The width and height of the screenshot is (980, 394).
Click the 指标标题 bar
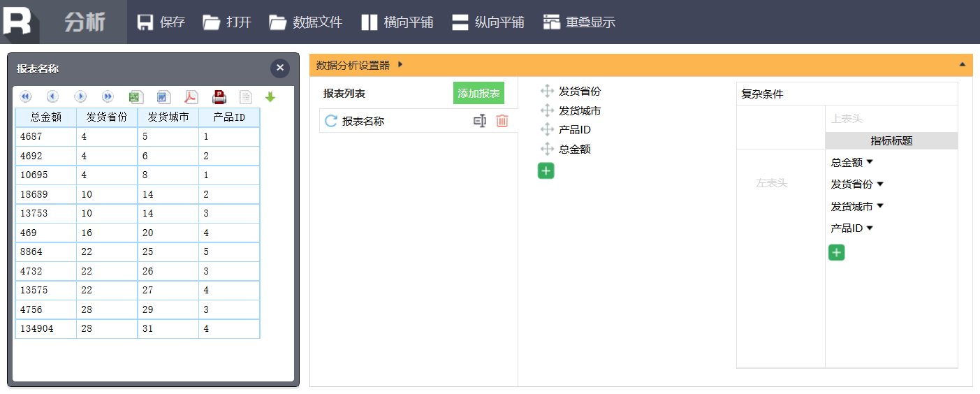click(891, 140)
